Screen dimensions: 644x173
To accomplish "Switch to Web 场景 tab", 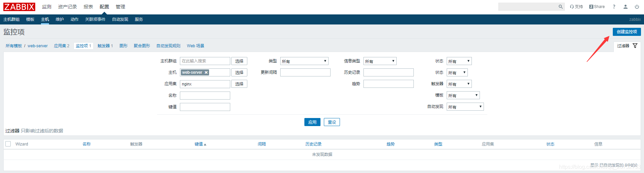I will (196, 46).
